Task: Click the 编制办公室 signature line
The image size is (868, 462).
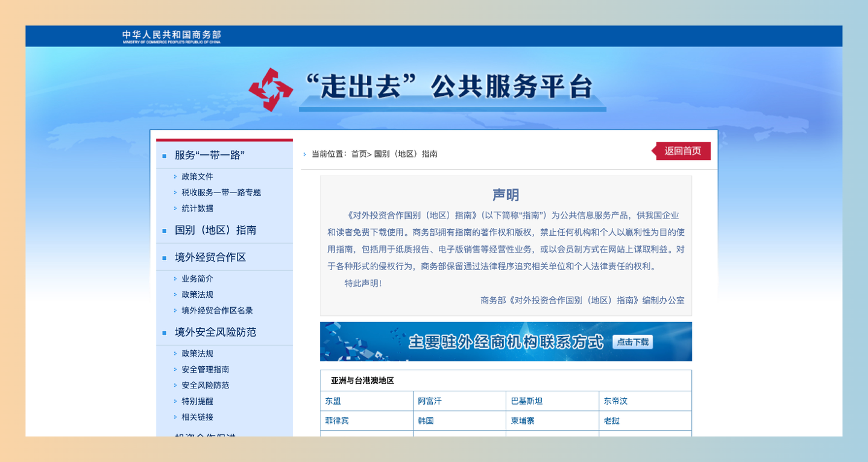Action: [x=582, y=300]
